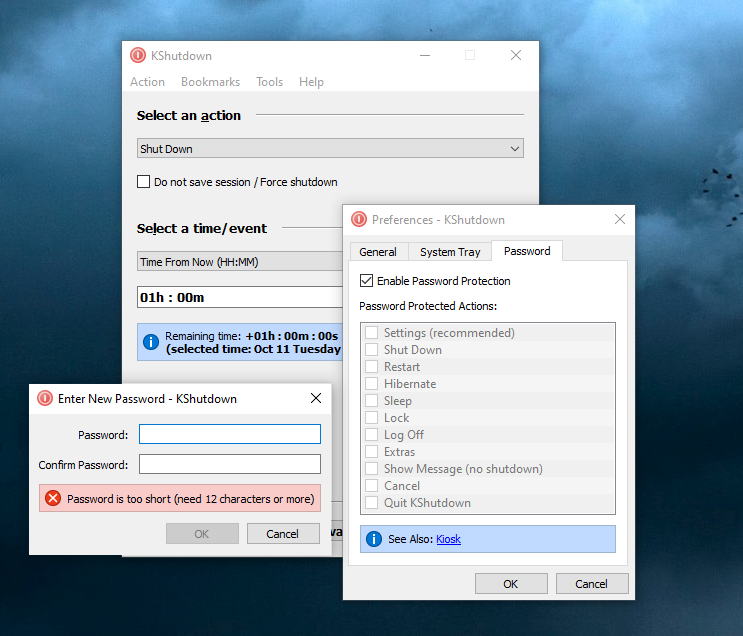Screen dimensions: 743x636
Task: Check the Quit KShutdown protected action box
Action: pos(372,503)
